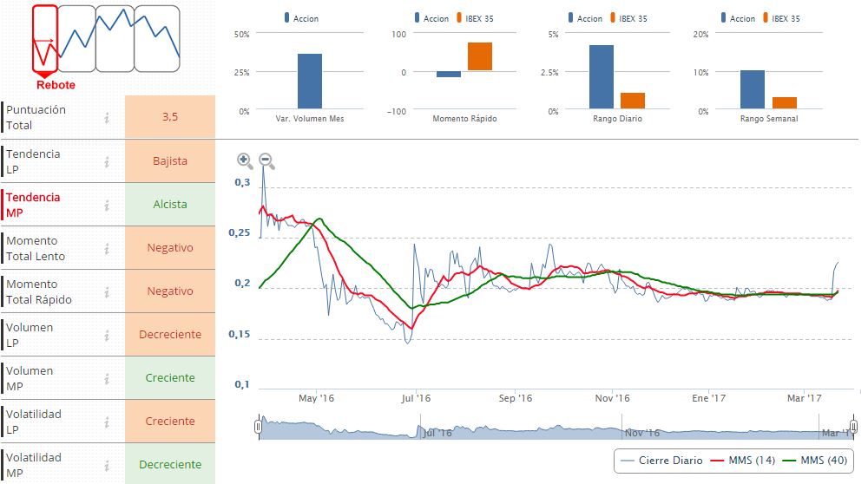This screenshot has width=868, height=484.
Task: Select the Momento Total Rápido row label
Action: [39, 291]
